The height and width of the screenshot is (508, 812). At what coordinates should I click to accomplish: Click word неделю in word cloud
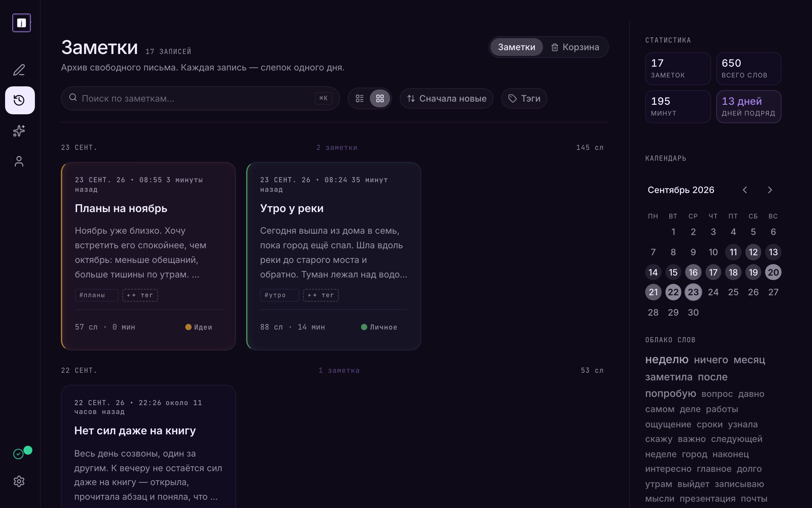coord(667,359)
